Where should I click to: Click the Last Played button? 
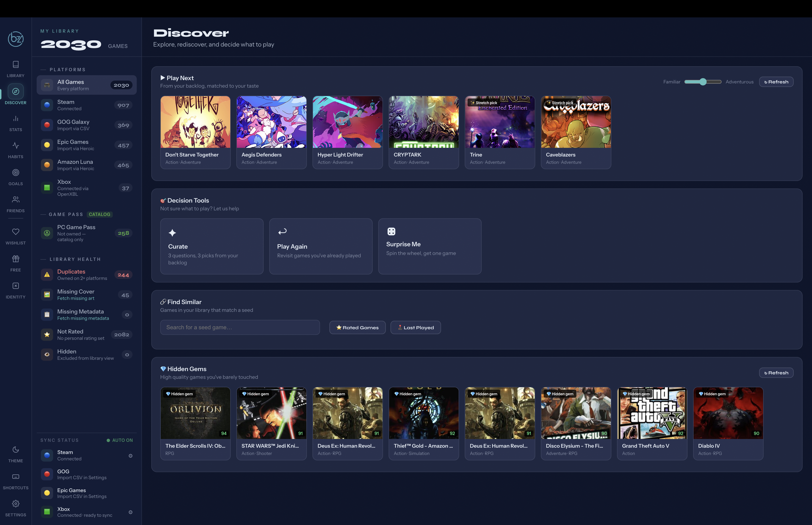tap(415, 327)
